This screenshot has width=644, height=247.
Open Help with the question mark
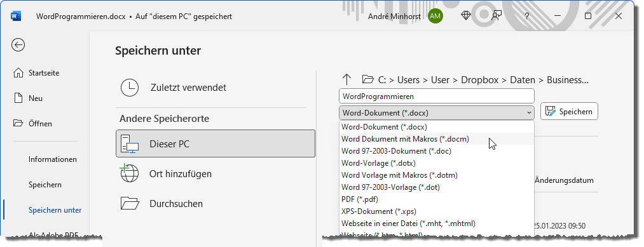pyautogui.click(x=527, y=17)
